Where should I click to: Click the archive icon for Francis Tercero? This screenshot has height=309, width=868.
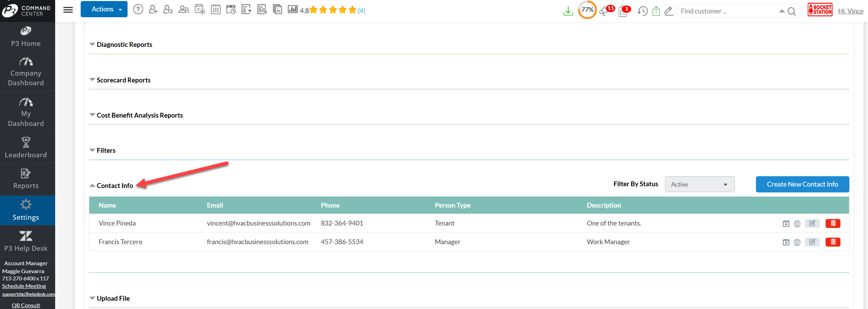coord(786,242)
